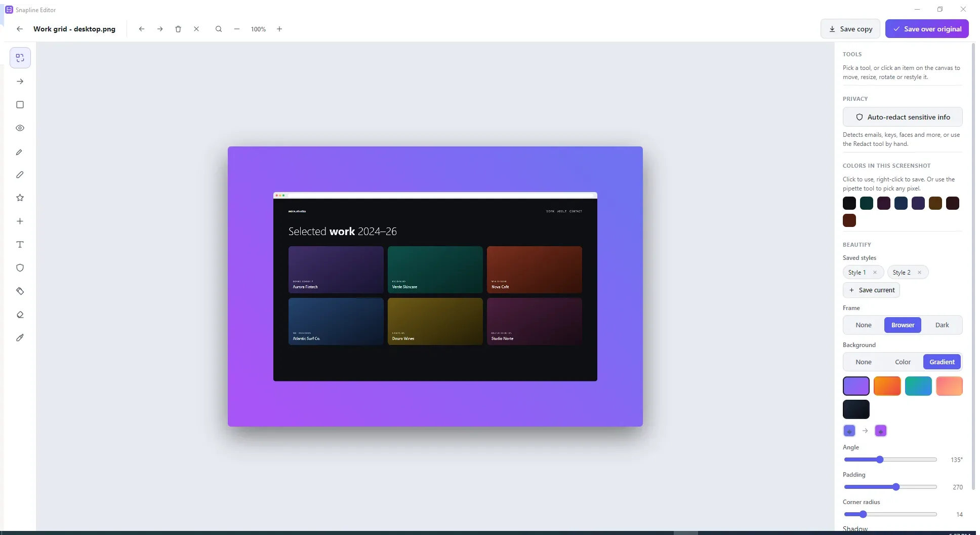This screenshot has height=535, width=980.
Task: Click the beautified screenshot on canvas
Action: [x=435, y=287]
